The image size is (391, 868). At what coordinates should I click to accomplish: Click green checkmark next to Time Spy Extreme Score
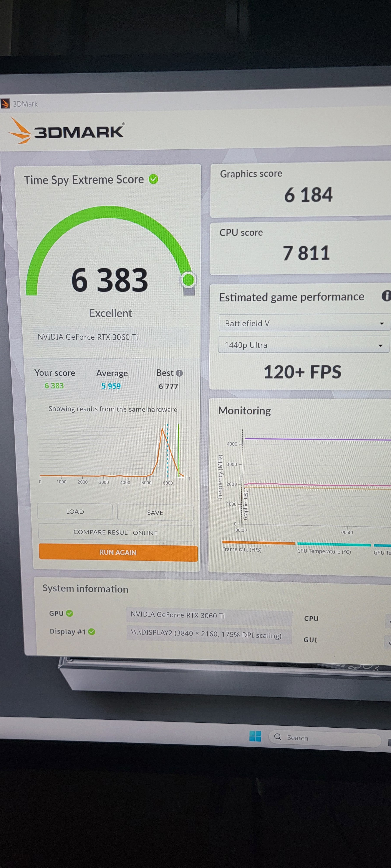click(x=154, y=179)
